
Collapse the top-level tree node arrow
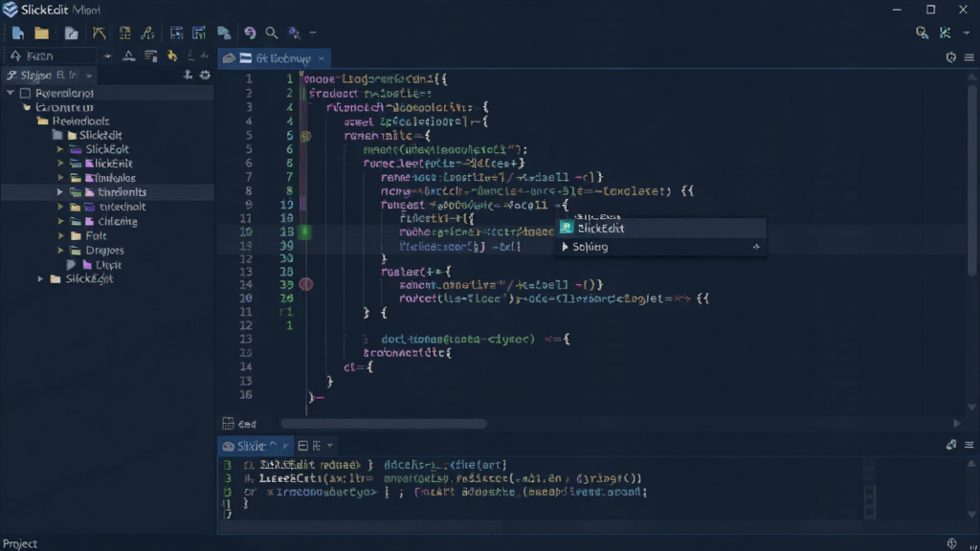10,93
